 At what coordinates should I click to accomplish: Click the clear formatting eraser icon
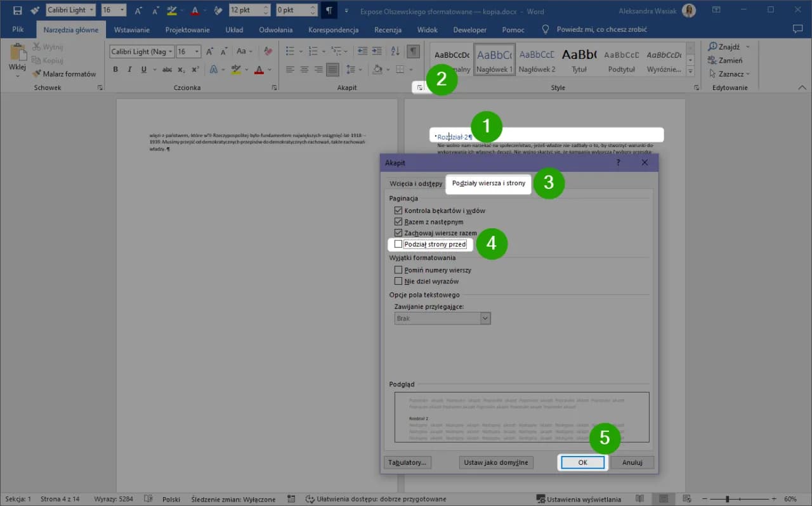(x=268, y=51)
